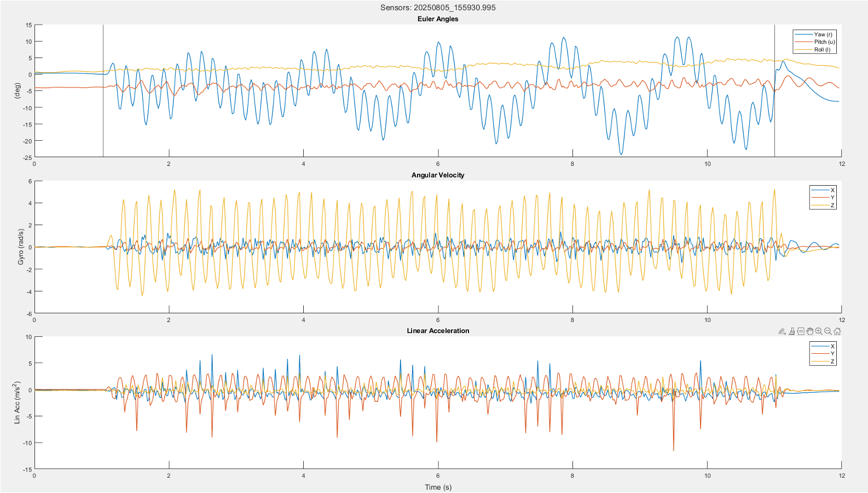Viewport: 868px width, 493px height.
Task: Select Y in the Linear Acceleration legend
Action: pos(823,354)
